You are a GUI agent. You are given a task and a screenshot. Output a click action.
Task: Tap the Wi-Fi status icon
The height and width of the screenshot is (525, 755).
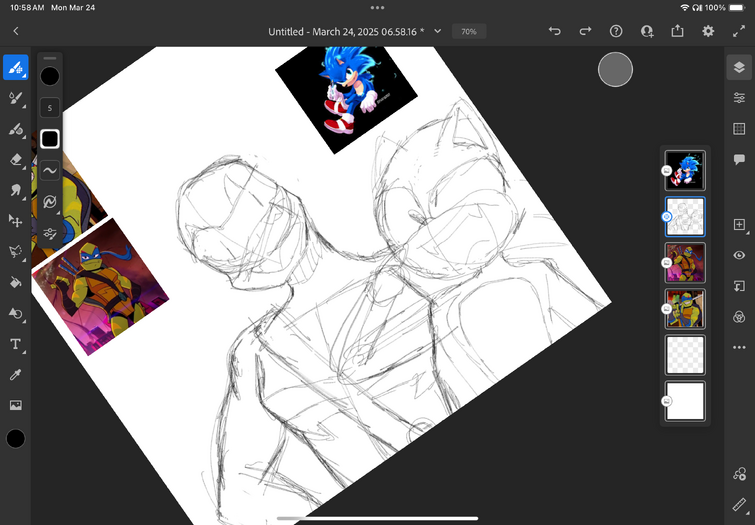[x=684, y=8]
